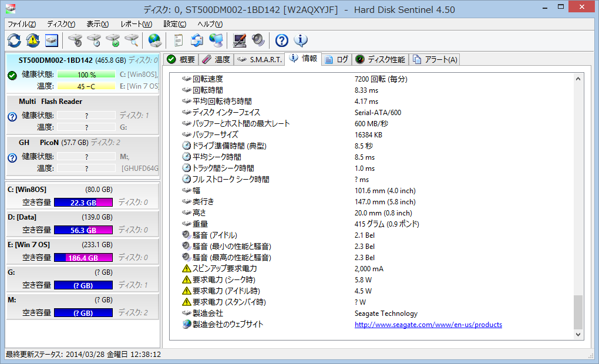599x364 pixels.
Task: Click the speaker sound toolbar icon
Action: pos(258,41)
